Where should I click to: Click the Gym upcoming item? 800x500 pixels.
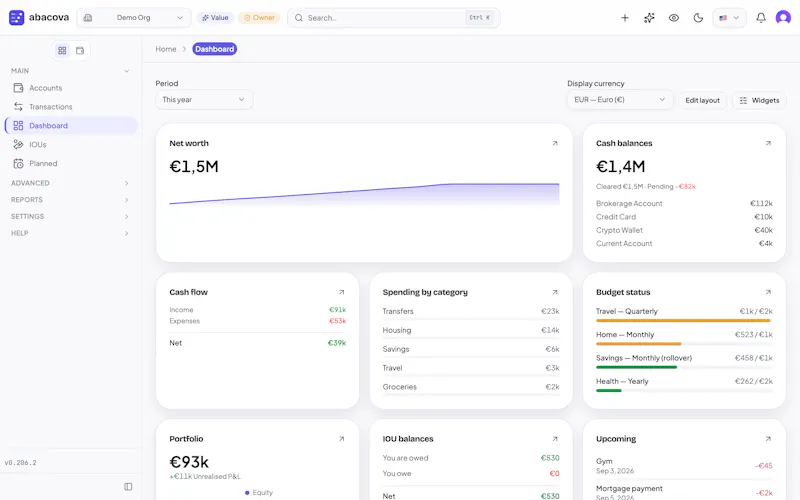tap(684, 466)
